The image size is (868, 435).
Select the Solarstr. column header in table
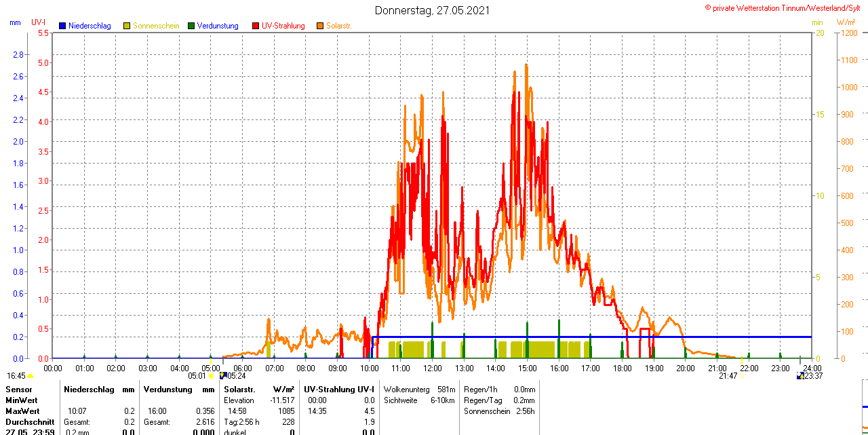(x=239, y=390)
